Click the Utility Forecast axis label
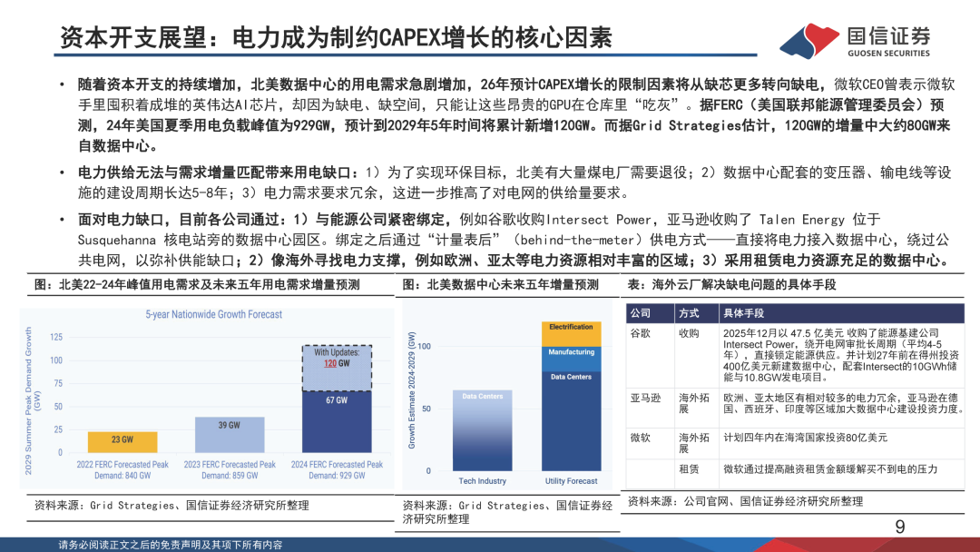Screen dimensions: 980x552 [x=572, y=481]
